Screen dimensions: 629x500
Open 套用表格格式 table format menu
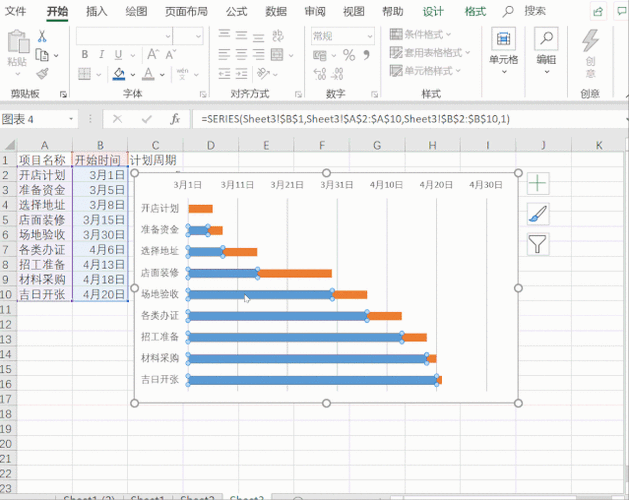pyautogui.click(x=430, y=53)
